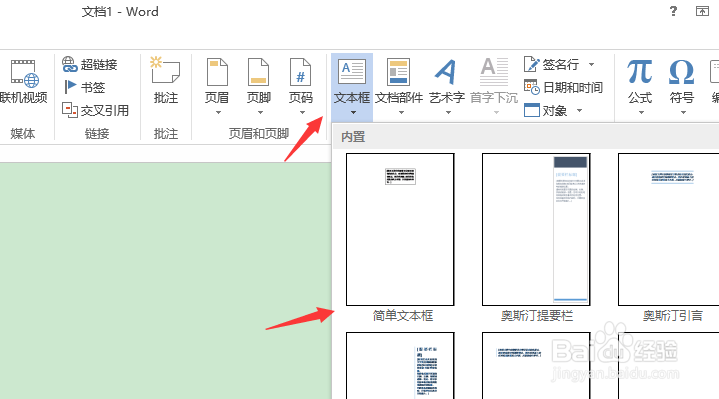Choose the Austin Sidebar (奥斯汀提要栏) thumbnail
The width and height of the screenshot is (719, 399).
[x=536, y=229]
